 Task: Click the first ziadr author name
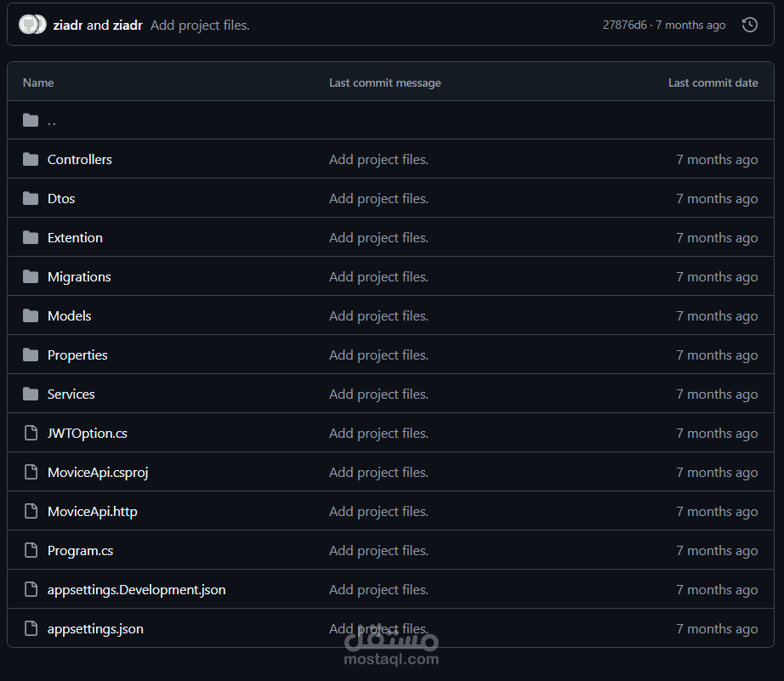[67, 25]
